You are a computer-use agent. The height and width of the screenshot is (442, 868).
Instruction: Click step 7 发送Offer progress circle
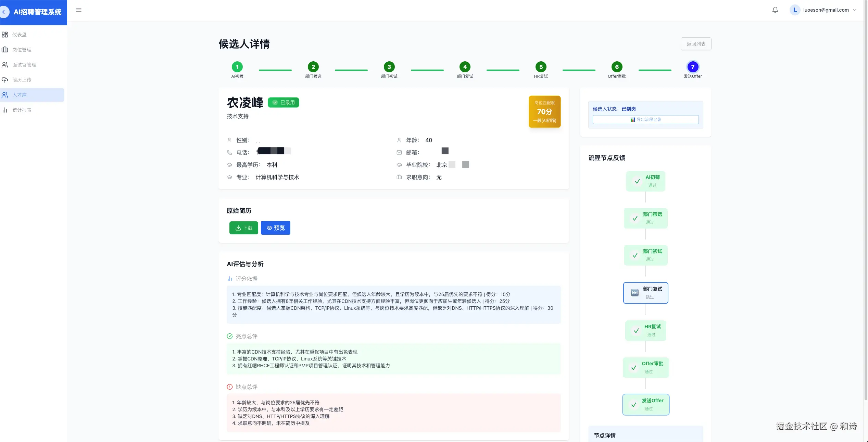tap(692, 67)
